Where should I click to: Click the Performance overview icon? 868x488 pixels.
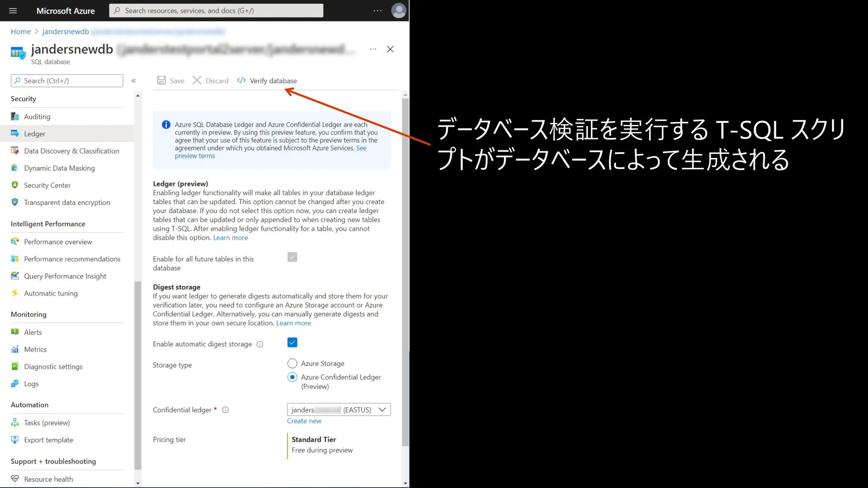pos(15,241)
